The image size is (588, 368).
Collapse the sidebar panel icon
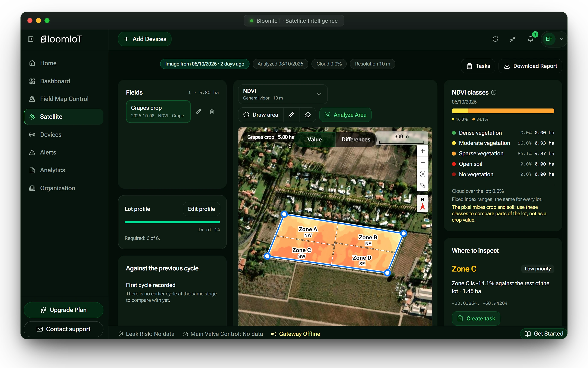pos(31,39)
